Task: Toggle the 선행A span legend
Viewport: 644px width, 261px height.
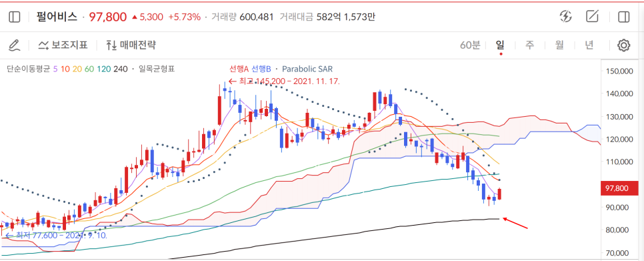Action: [239, 69]
